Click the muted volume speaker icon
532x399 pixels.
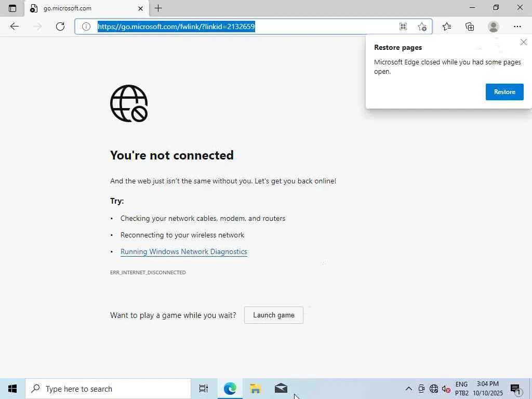446,389
